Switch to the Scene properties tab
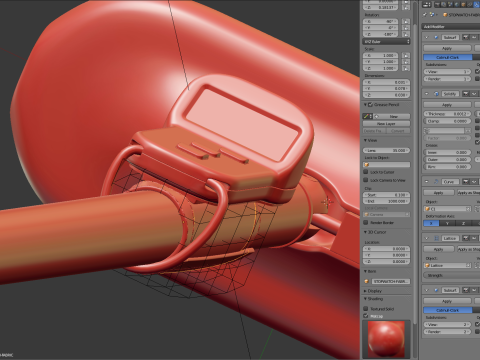This screenshot has width=480, height=360. (451, 4)
